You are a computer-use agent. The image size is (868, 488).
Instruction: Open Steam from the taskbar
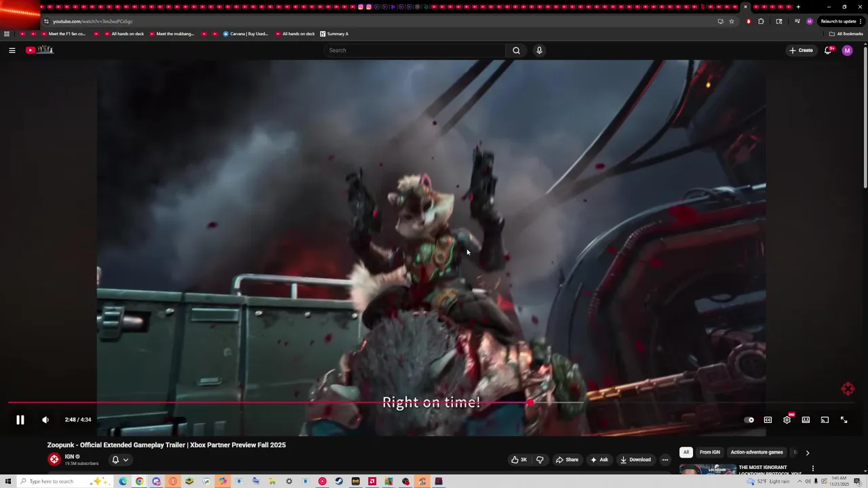(x=339, y=481)
